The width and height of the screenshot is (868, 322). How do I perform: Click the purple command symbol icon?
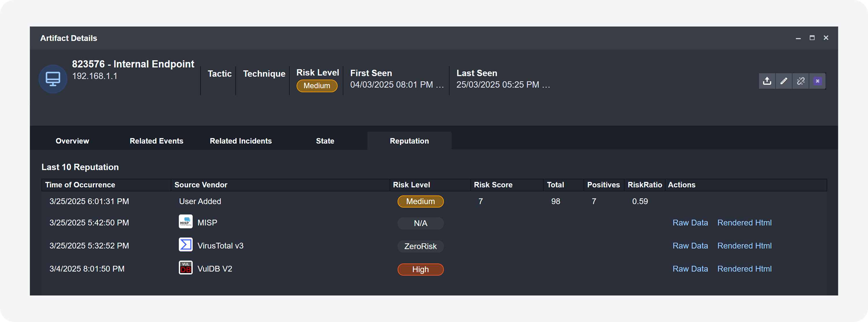click(817, 81)
